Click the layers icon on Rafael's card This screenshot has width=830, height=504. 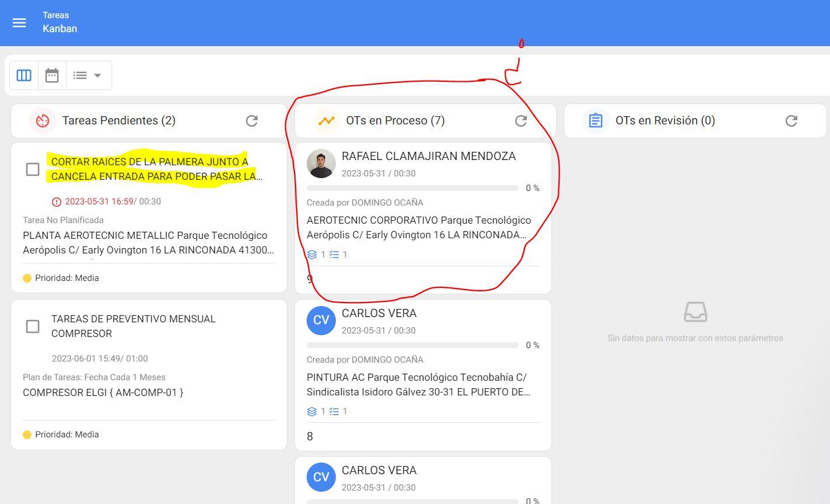tap(312, 255)
